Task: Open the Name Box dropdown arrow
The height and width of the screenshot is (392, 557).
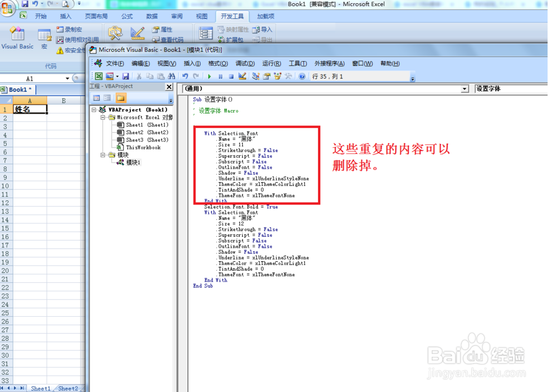Action: click(x=67, y=79)
